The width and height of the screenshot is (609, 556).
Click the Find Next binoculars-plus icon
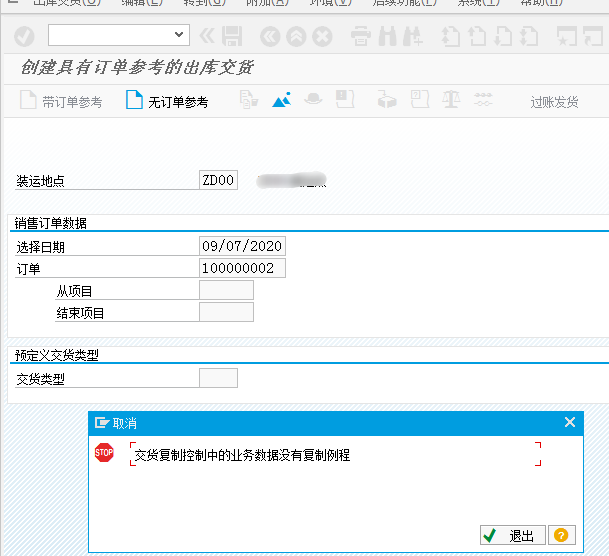(x=413, y=36)
